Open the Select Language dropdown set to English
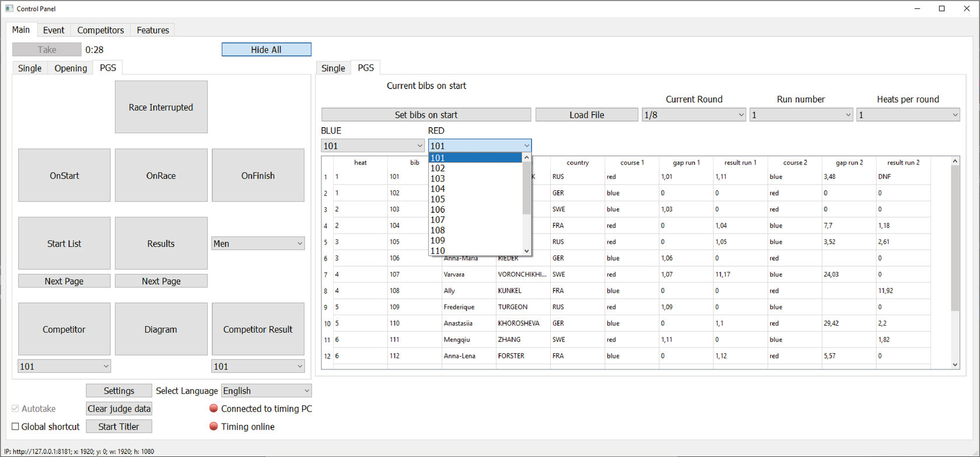This screenshot has height=457, width=980. pyautogui.click(x=266, y=390)
